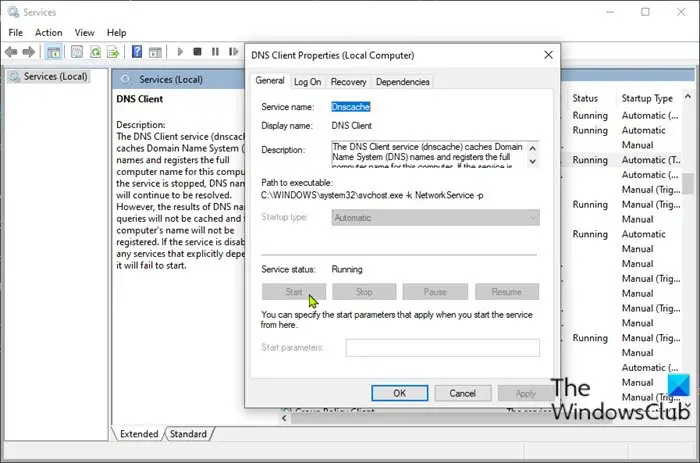This screenshot has width=700, height=463.
Task: Switch to the Extended view tab
Action: 139,434
